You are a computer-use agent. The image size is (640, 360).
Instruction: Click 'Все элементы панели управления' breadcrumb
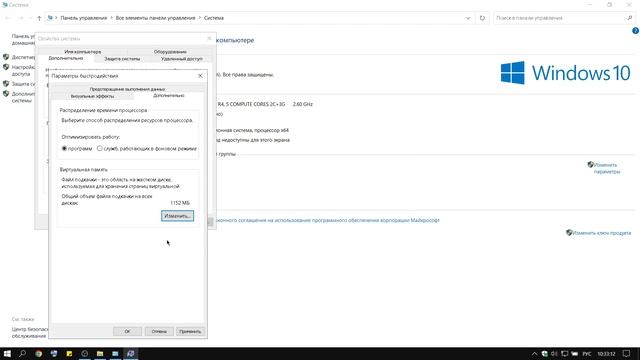click(x=156, y=18)
